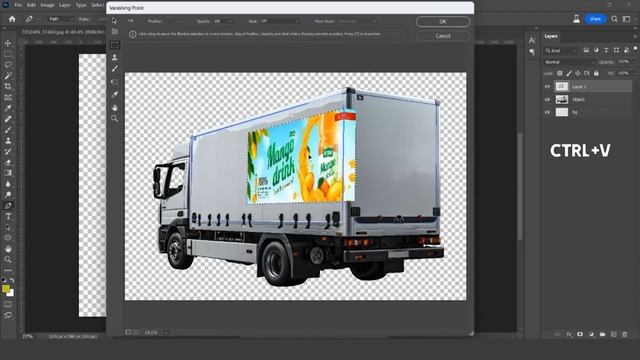Open the Layer menu
The width and height of the screenshot is (640, 360).
click(65, 5)
